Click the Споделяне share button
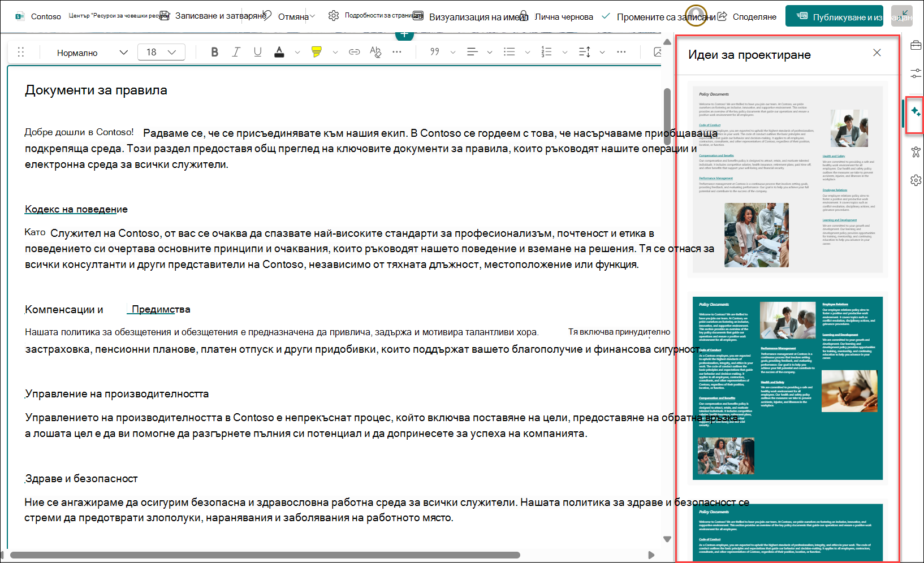The height and width of the screenshot is (563, 924). (747, 17)
